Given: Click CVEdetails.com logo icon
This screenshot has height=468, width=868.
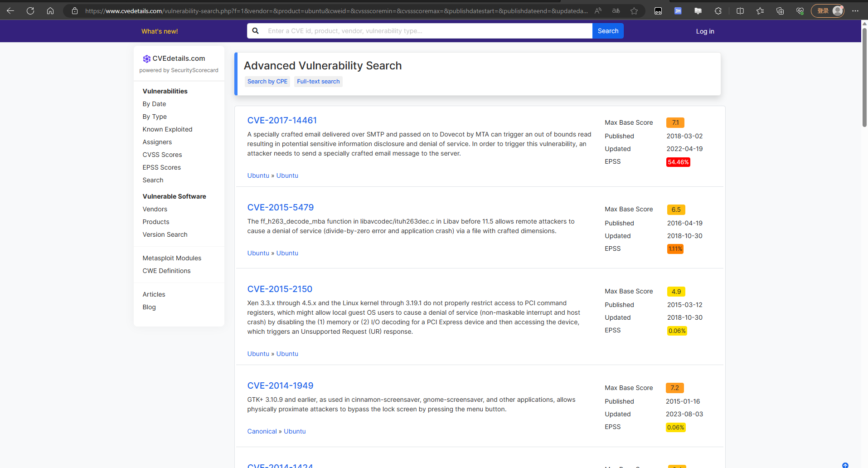Looking at the screenshot, I should [x=146, y=58].
